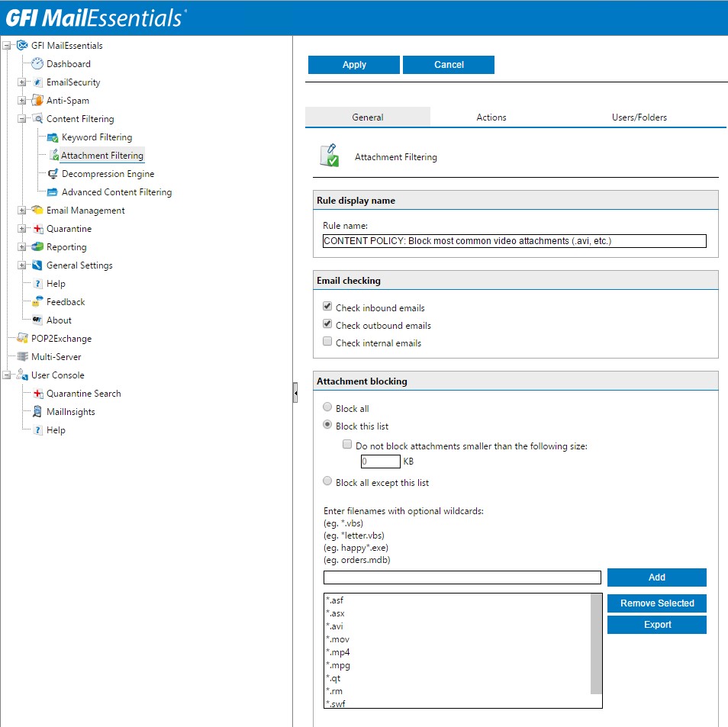This screenshot has height=727, width=728.
Task: Click the User Console icon
Action: click(x=22, y=375)
